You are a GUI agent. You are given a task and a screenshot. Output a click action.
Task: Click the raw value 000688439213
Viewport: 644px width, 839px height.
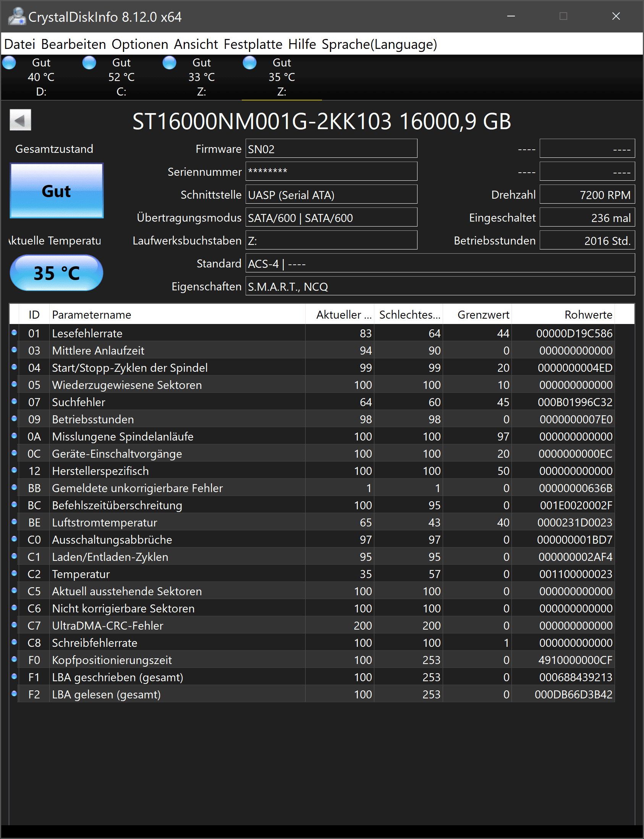tap(575, 677)
